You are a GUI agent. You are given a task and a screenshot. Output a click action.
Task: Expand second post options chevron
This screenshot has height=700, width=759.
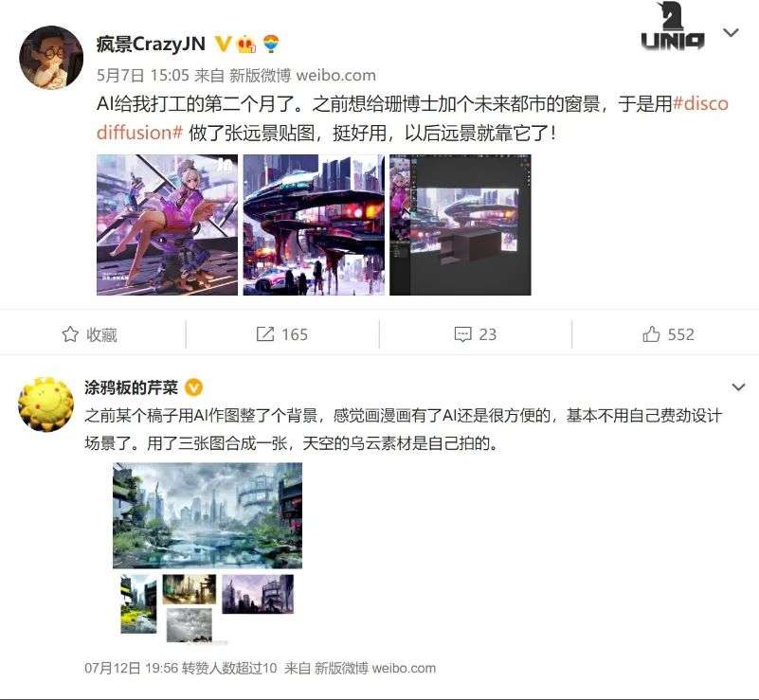tap(738, 387)
